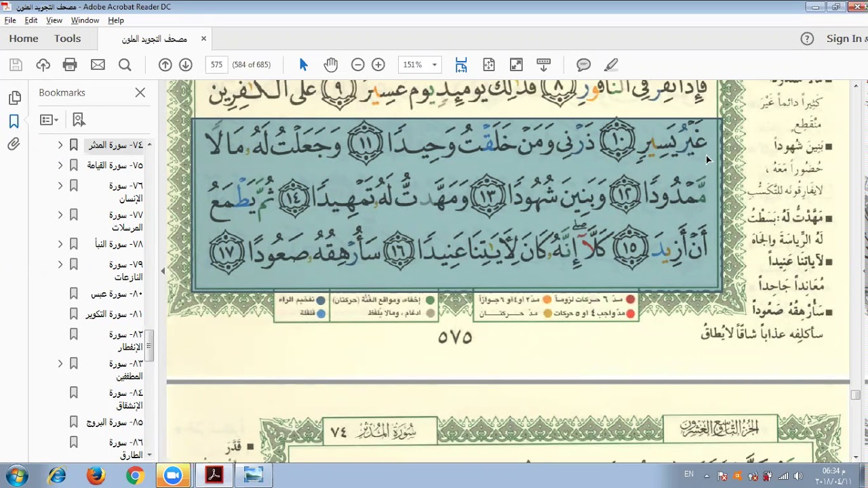Click the find bookmark icon
This screenshot has height=488, width=868.
click(79, 120)
